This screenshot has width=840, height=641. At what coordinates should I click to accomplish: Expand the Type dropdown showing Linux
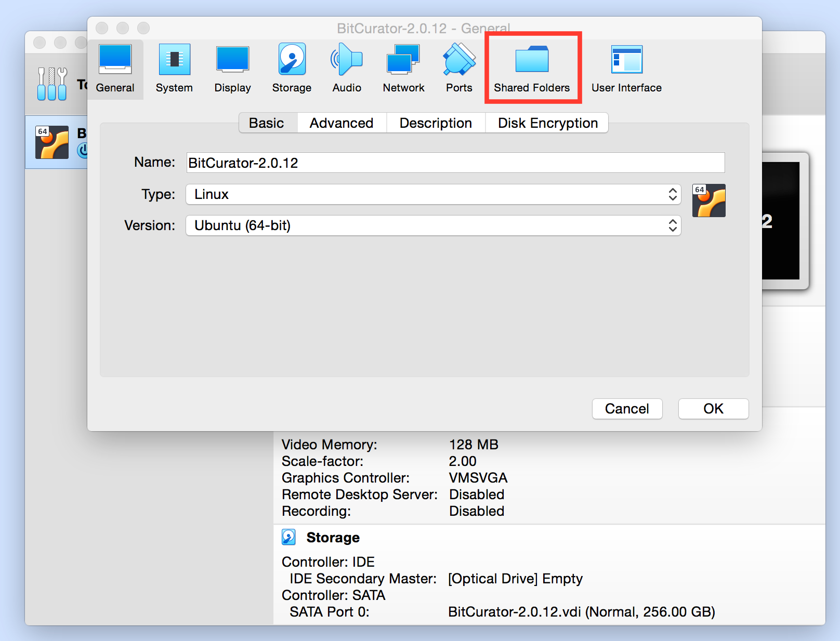click(x=434, y=194)
